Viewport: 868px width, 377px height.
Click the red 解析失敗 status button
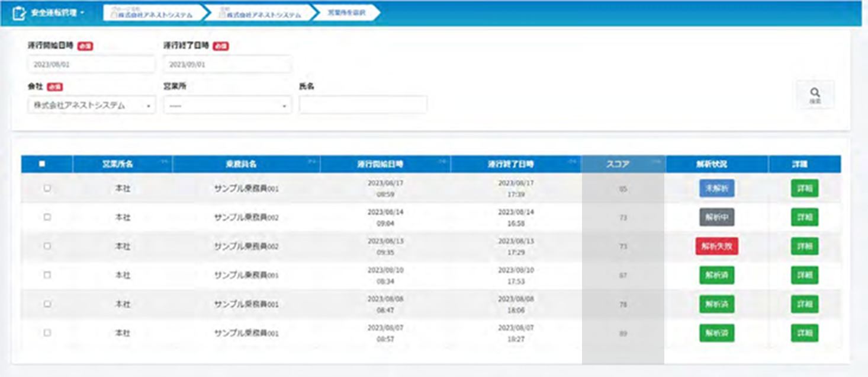click(717, 246)
